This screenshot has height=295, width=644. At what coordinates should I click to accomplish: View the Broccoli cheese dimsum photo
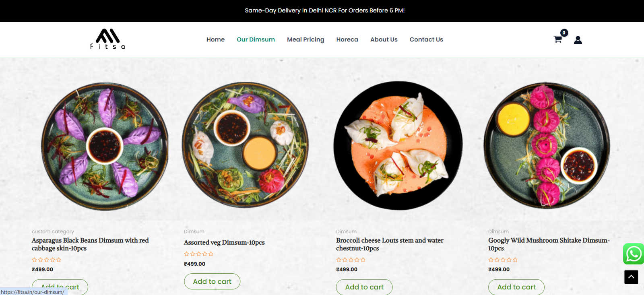click(x=398, y=146)
